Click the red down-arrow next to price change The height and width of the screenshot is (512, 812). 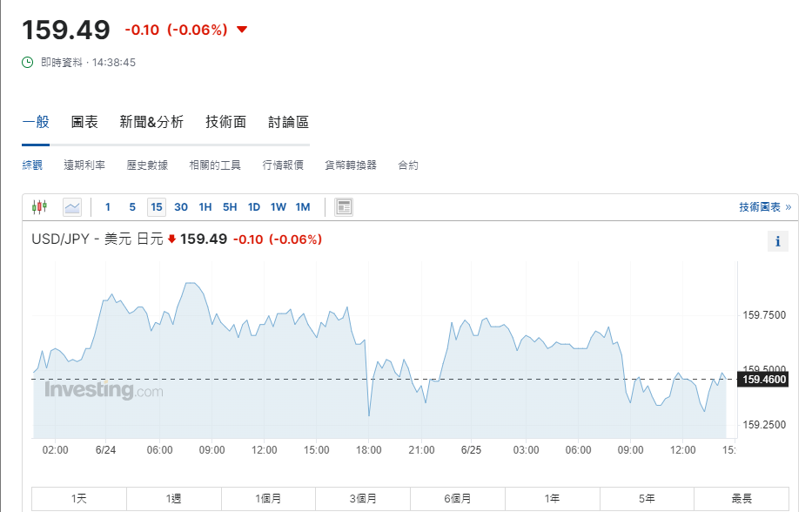tap(242, 30)
